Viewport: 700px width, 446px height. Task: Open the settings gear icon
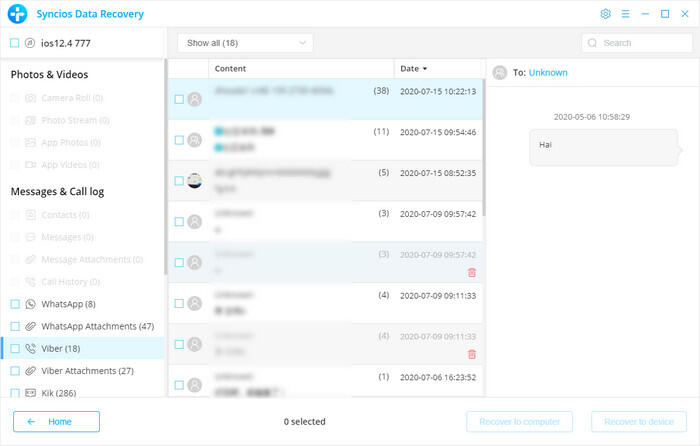tap(605, 14)
